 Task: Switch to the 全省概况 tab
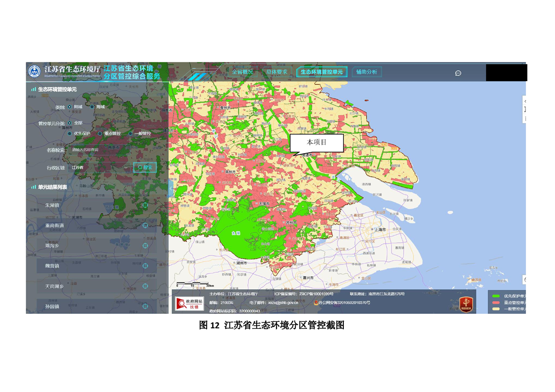242,72
